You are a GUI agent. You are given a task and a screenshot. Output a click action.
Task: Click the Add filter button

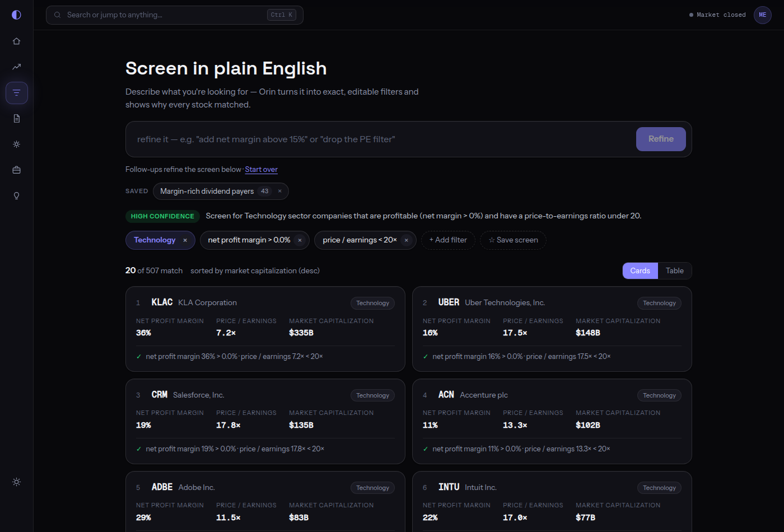(448, 240)
